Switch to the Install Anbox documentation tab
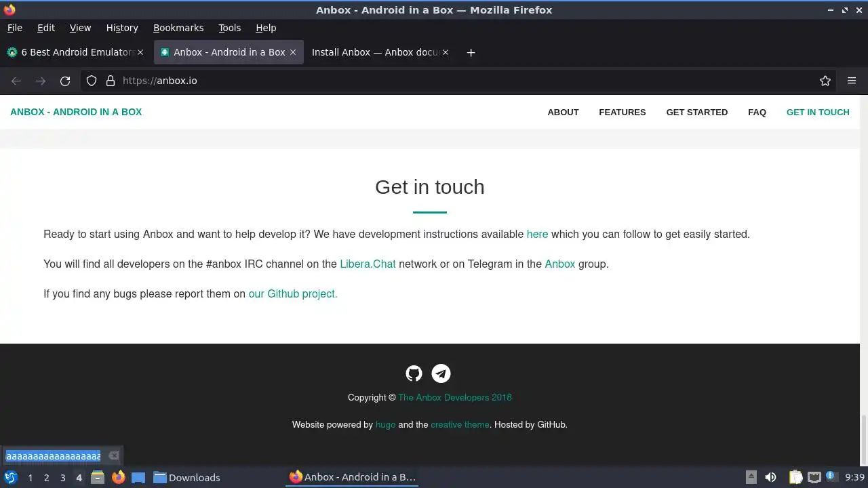Image resolution: width=868 pixels, height=488 pixels. point(378,52)
